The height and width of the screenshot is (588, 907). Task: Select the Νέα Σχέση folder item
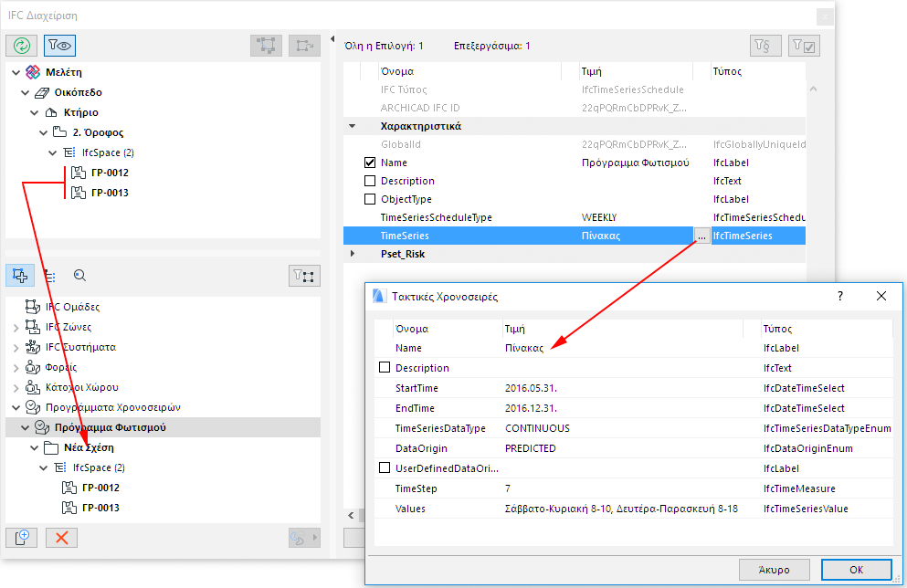[89, 447]
